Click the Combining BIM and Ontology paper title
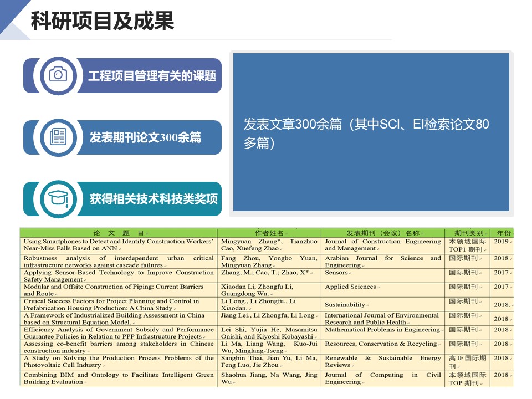 click(x=119, y=378)
